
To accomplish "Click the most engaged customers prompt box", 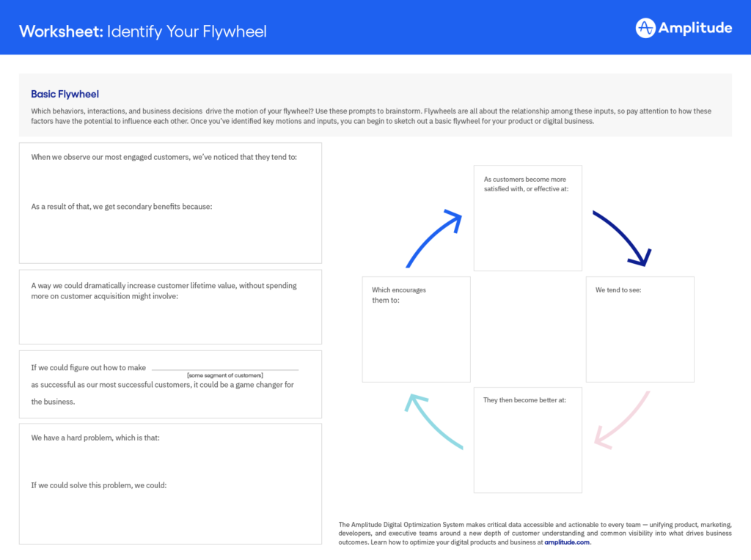I will 170,203.
